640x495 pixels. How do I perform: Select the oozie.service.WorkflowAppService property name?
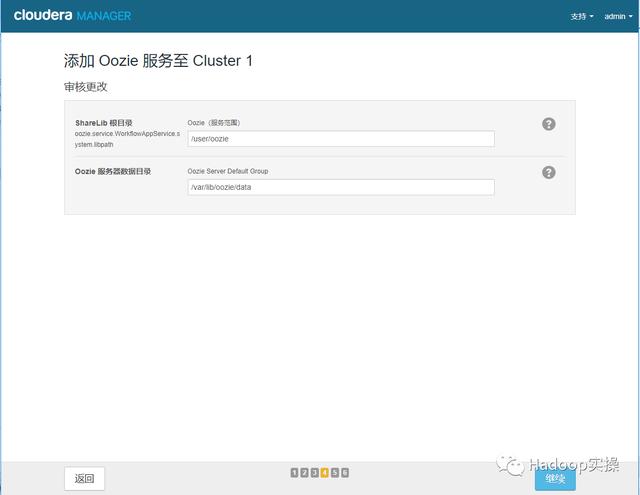pos(127,139)
